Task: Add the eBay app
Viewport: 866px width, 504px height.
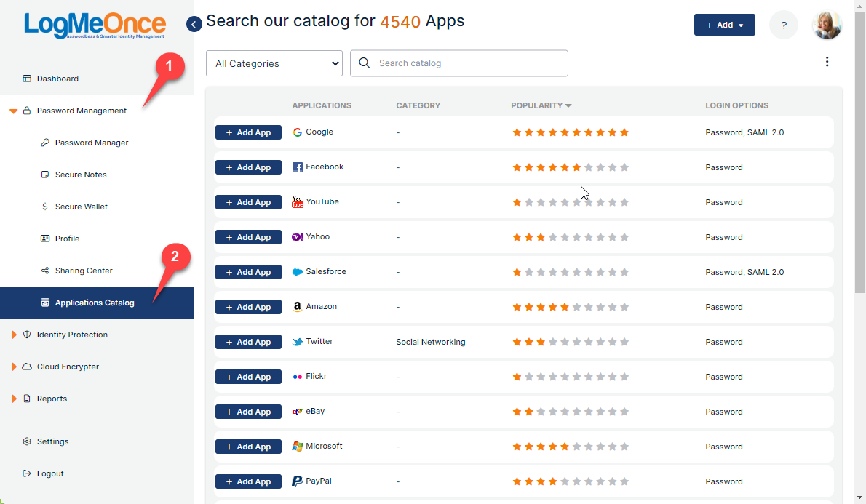Action: 249,412
